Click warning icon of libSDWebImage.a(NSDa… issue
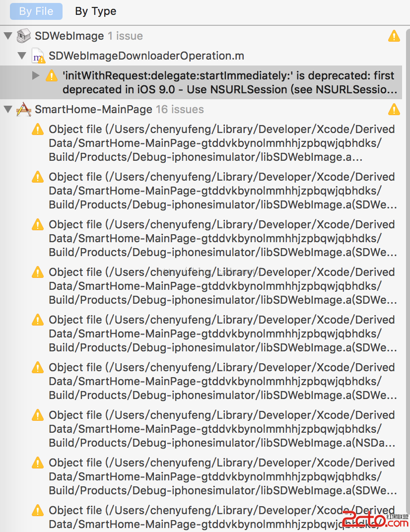The width and height of the screenshot is (410, 532). pyautogui.click(x=38, y=415)
